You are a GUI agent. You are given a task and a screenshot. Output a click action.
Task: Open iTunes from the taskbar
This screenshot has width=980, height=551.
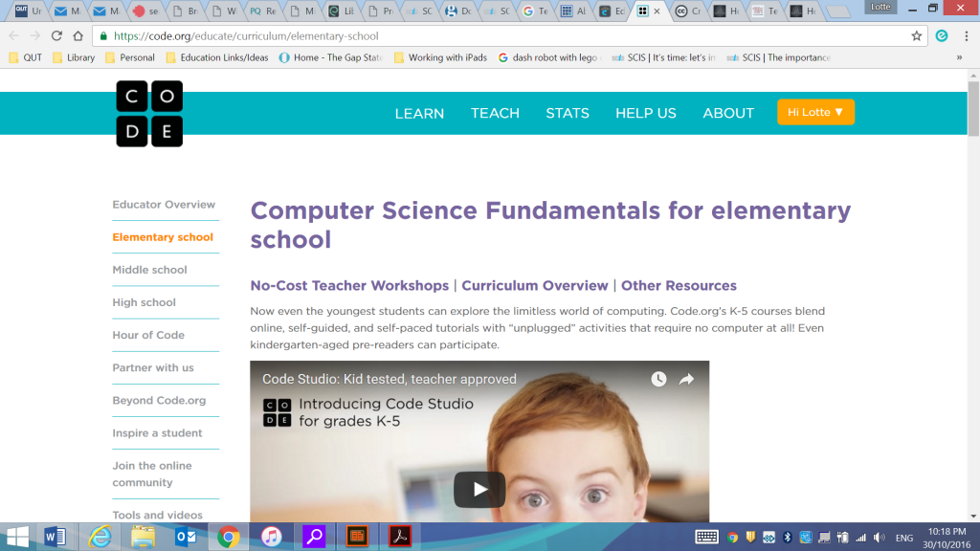[x=271, y=537]
